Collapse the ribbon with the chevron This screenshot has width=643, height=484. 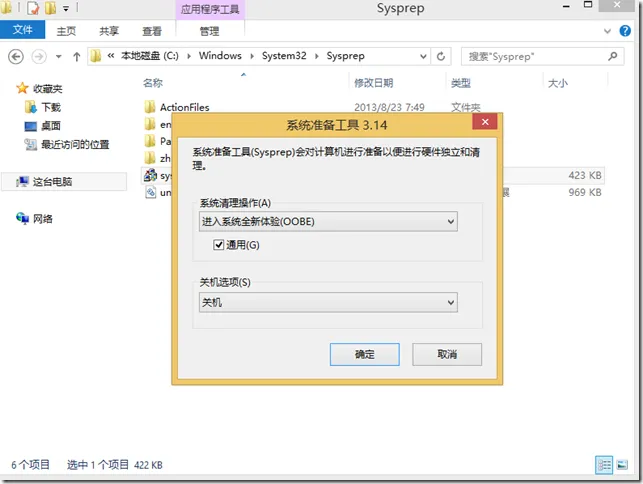(x=607, y=31)
